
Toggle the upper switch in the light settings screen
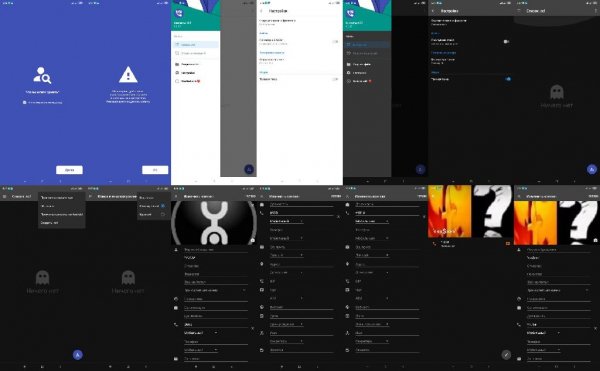(335, 41)
